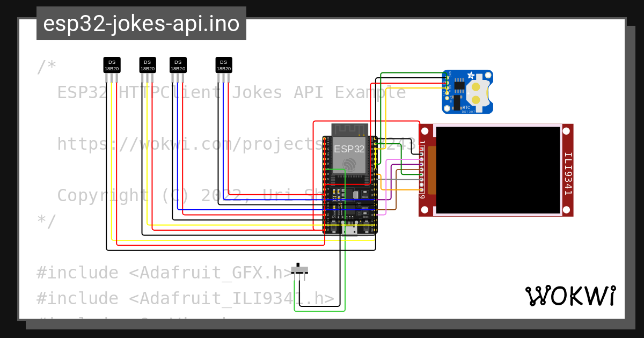Select the DS1307 RTC module
This screenshot has height=338, width=644.
pyautogui.click(x=467, y=92)
